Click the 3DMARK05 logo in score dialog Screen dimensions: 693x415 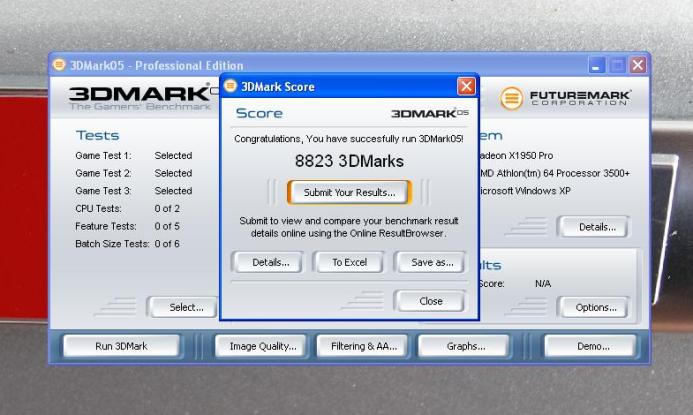coord(430,114)
